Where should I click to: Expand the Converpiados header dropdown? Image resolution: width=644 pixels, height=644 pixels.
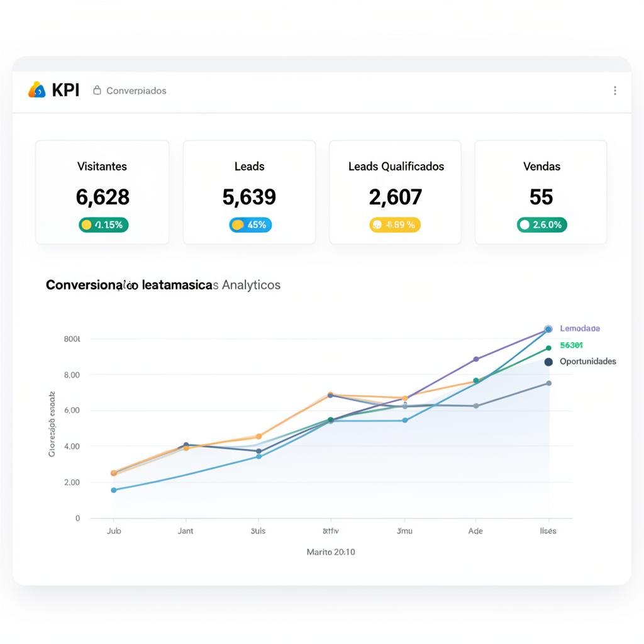[x=130, y=91]
